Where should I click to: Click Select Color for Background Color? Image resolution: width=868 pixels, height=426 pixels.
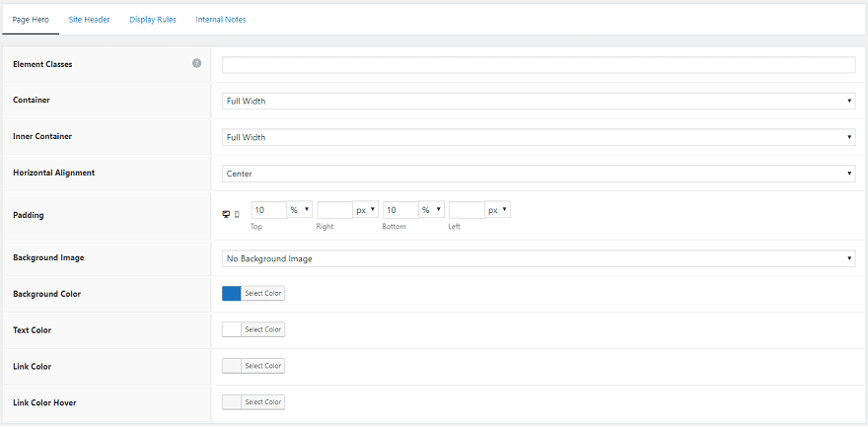(263, 294)
